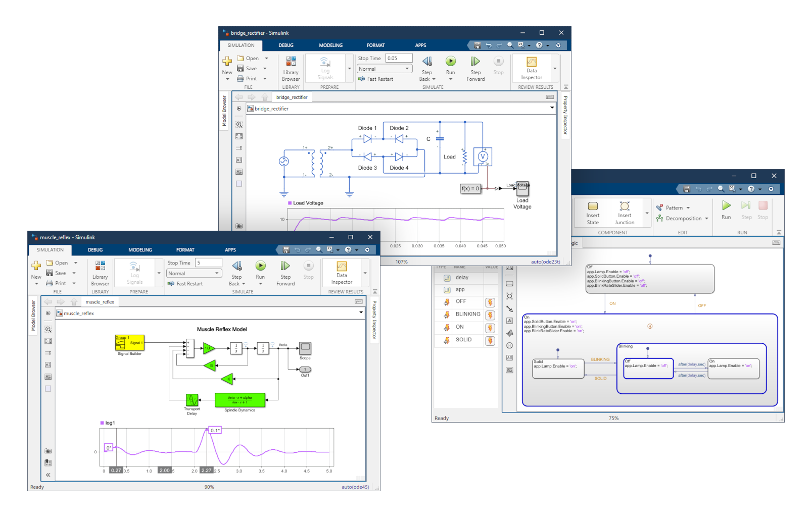The width and height of the screenshot is (812, 523).
Task: Run the Stateflow chart
Action: (726, 208)
